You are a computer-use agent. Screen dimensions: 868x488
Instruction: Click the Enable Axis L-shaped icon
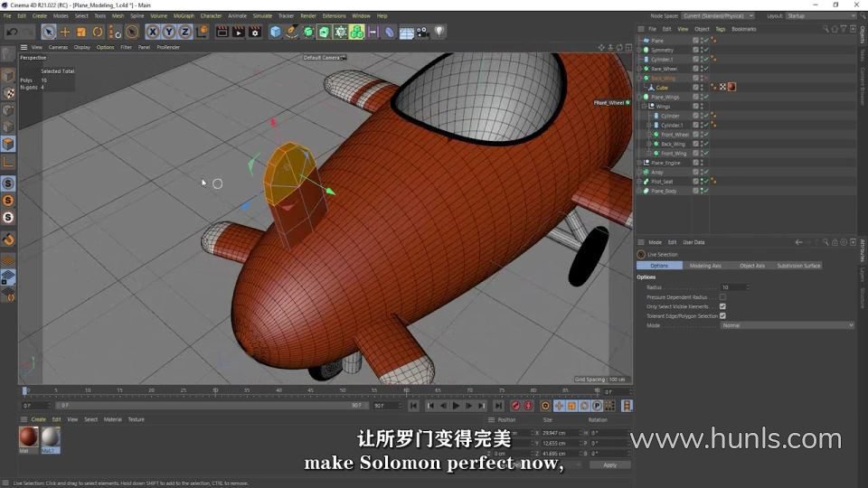tap(8, 162)
